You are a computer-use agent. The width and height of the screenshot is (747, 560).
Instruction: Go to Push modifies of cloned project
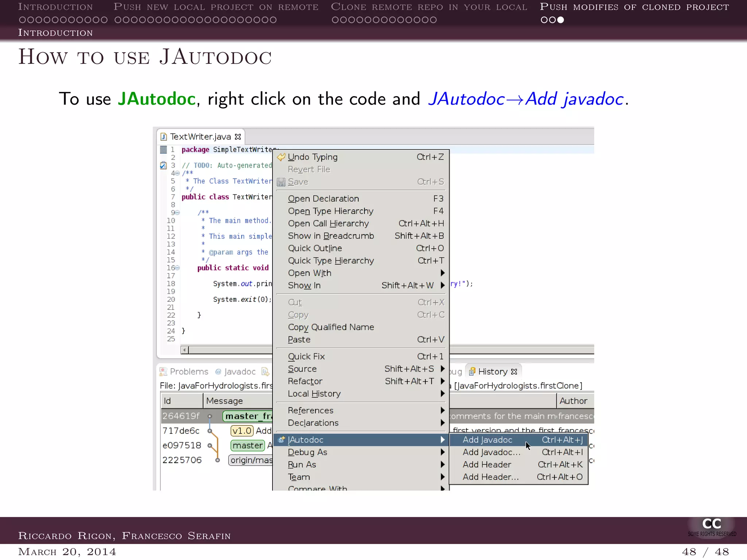[x=635, y=7]
